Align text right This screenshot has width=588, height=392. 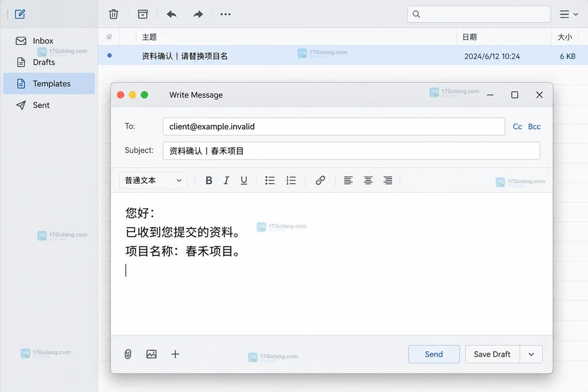[x=388, y=180]
